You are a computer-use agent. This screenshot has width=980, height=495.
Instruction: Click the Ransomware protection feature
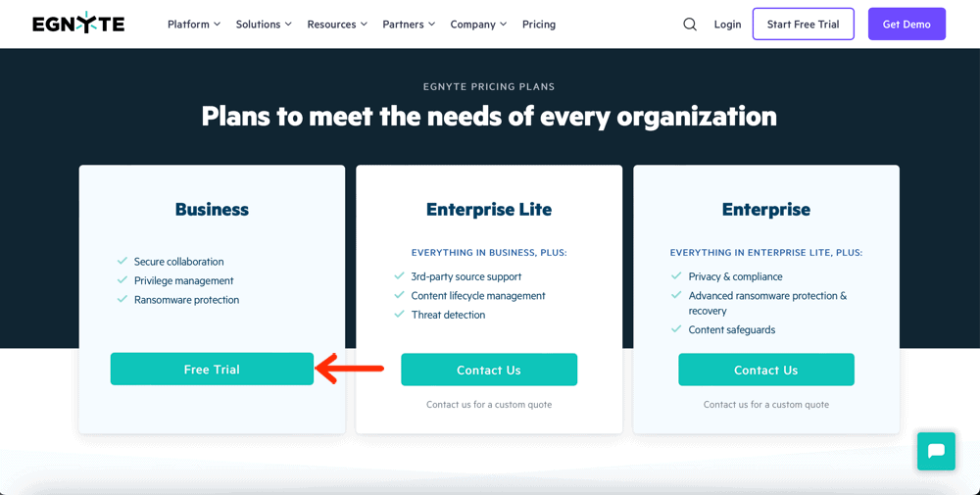pos(186,299)
